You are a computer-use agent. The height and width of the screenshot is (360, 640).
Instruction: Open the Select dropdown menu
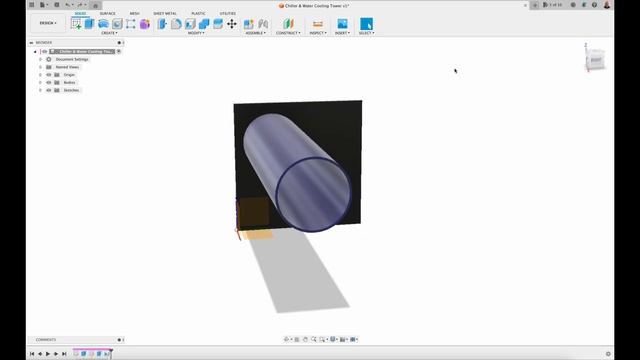point(367,33)
